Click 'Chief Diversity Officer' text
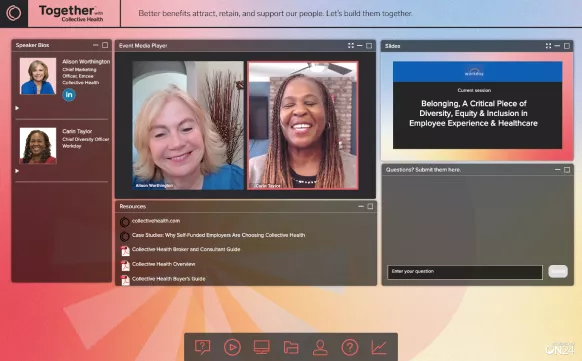582x361 pixels. (x=86, y=140)
